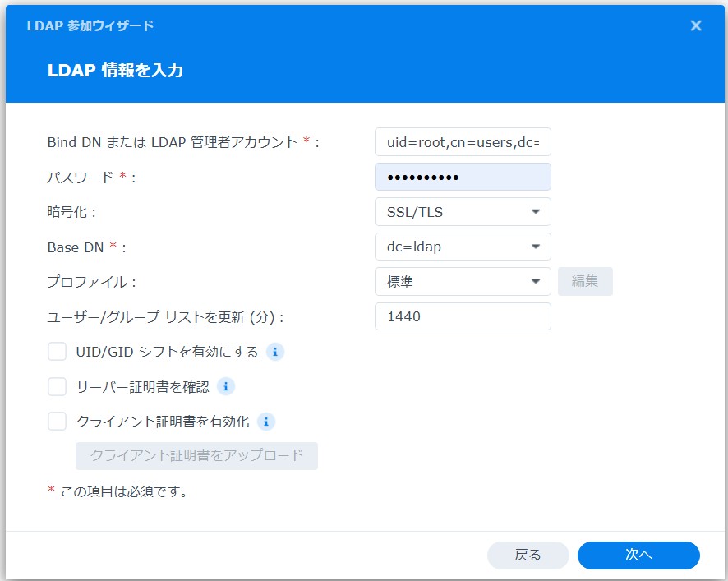Click the LDAP 参加ウィザード title bar text
Image resolution: width=728 pixels, height=581 pixels.
coord(90,25)
